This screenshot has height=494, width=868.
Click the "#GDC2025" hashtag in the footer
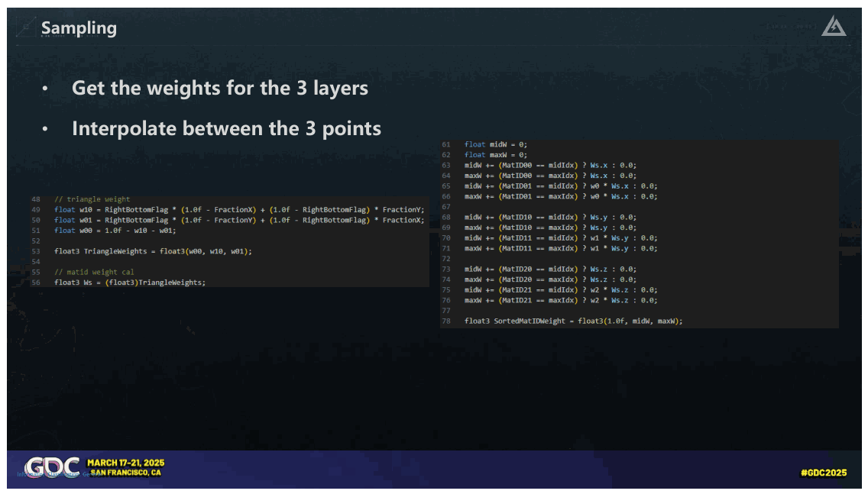pyautogui.click(x=824, y=473)
